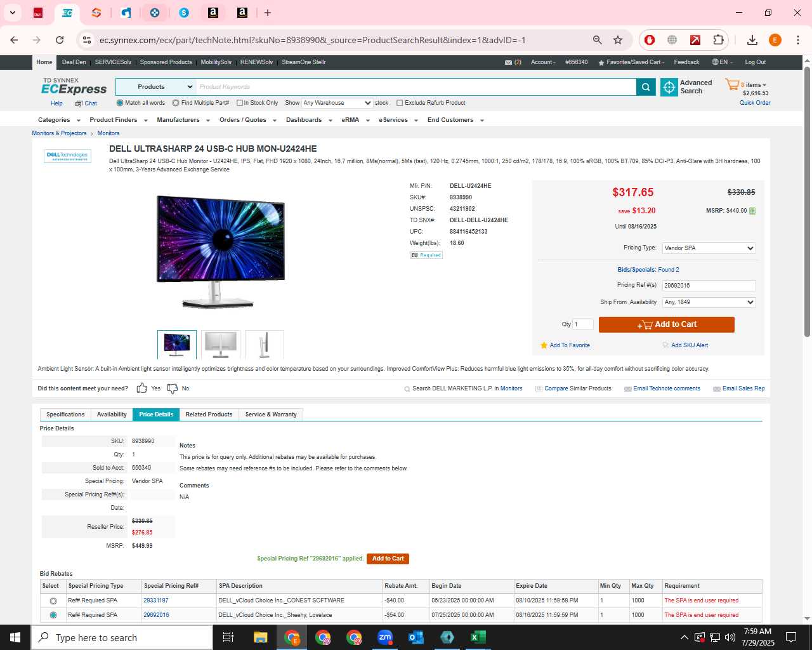This screenshot has width=812, height=650.
Task: Click Email Sales Rep link
Action: 743,388
